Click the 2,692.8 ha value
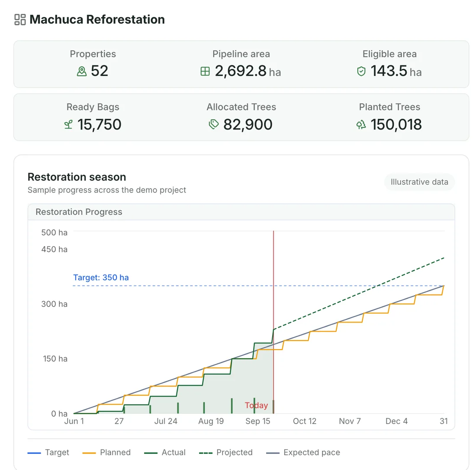The width and height of the screenshot is (476, 470). 248,71
